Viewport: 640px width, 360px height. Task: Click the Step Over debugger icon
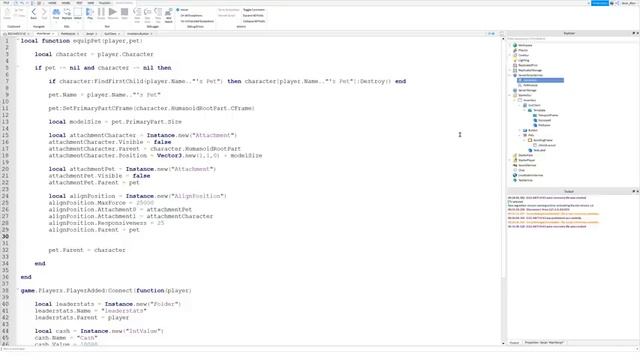147,14
